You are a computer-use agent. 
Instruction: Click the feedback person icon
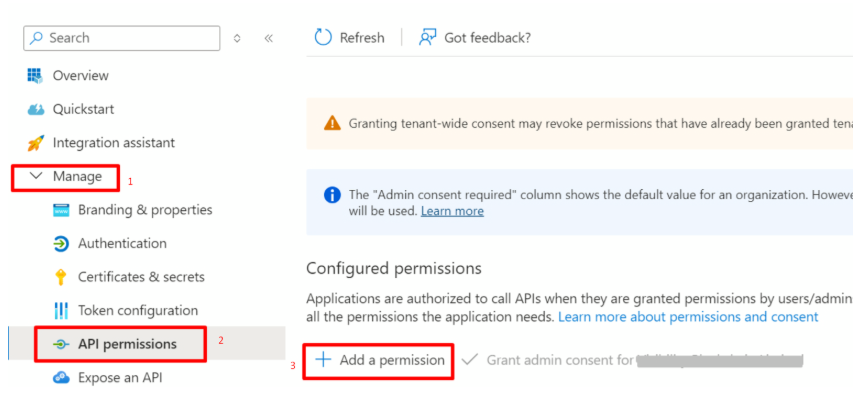point(428,38)
